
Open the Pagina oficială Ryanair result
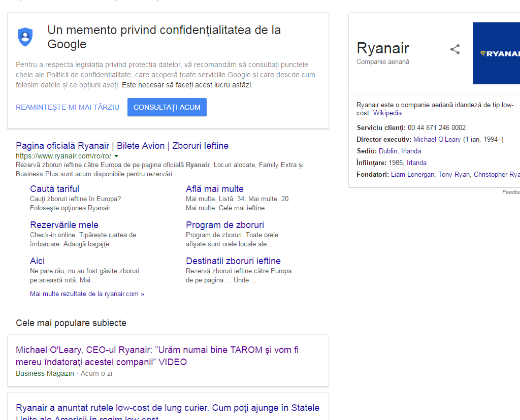[x=122, y=146]
